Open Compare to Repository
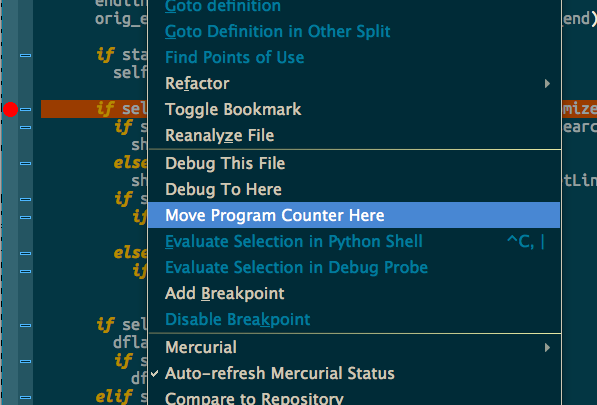The height and width of the screenshot is (405, 597). coord(354,398)
